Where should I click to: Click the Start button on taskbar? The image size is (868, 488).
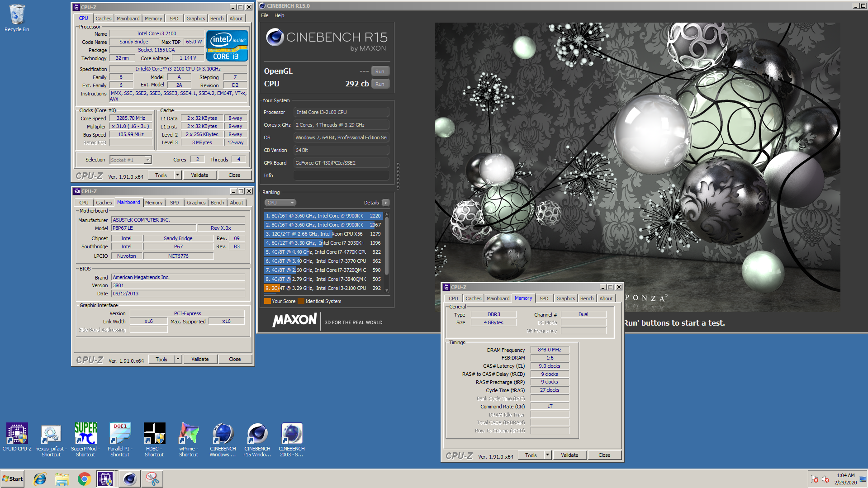pos(13,479)
